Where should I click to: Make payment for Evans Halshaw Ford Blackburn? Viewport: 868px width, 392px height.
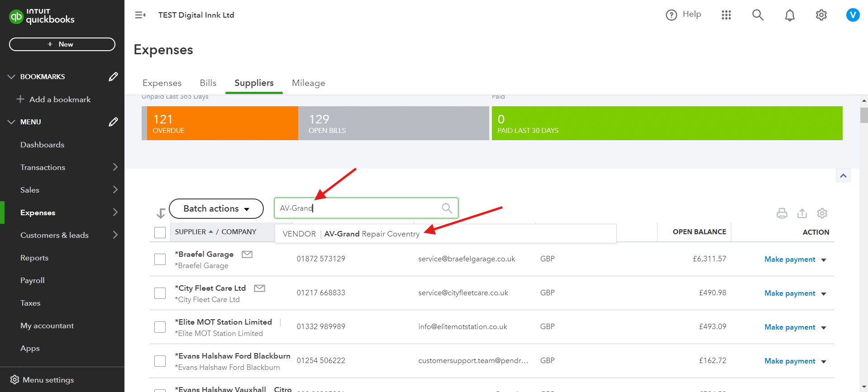tap(790, 361)
